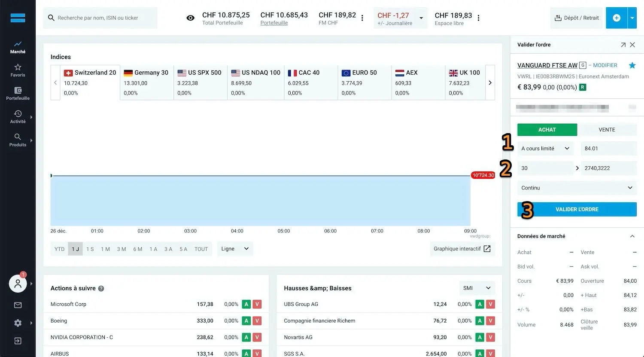The image size is (644, 357).
Task: Select the 1 M chart timeframe
Action: tap(106, 249)
